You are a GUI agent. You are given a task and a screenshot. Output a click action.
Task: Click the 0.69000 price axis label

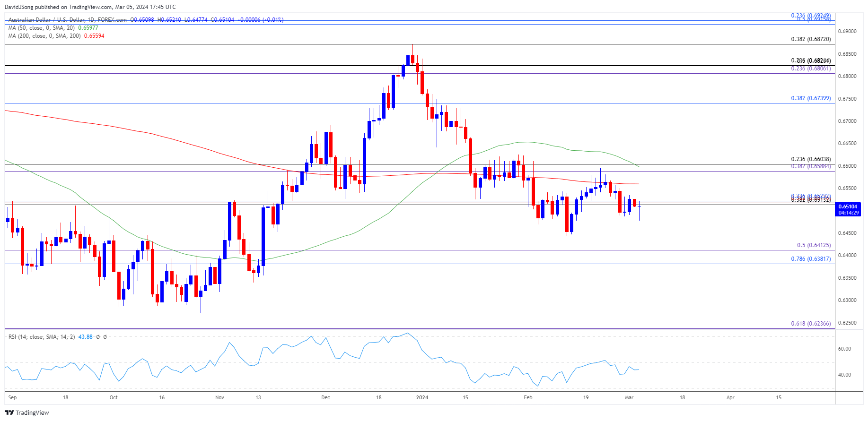[847, 32]
